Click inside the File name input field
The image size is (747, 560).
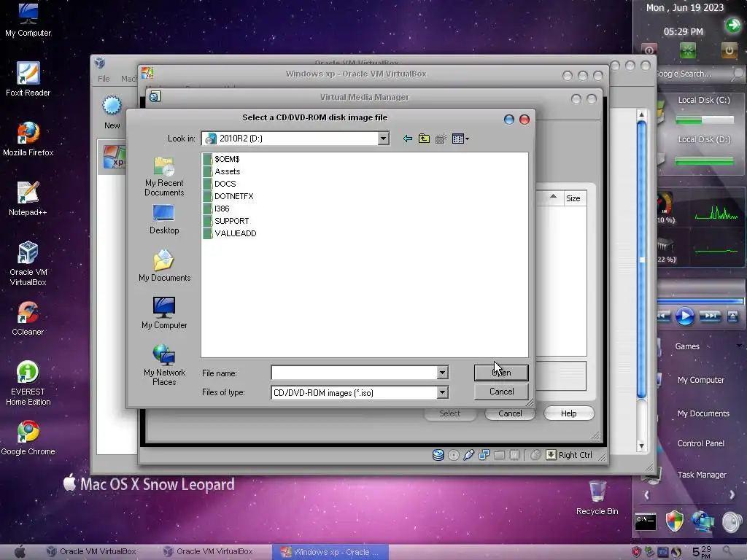[x=354, y=373]
